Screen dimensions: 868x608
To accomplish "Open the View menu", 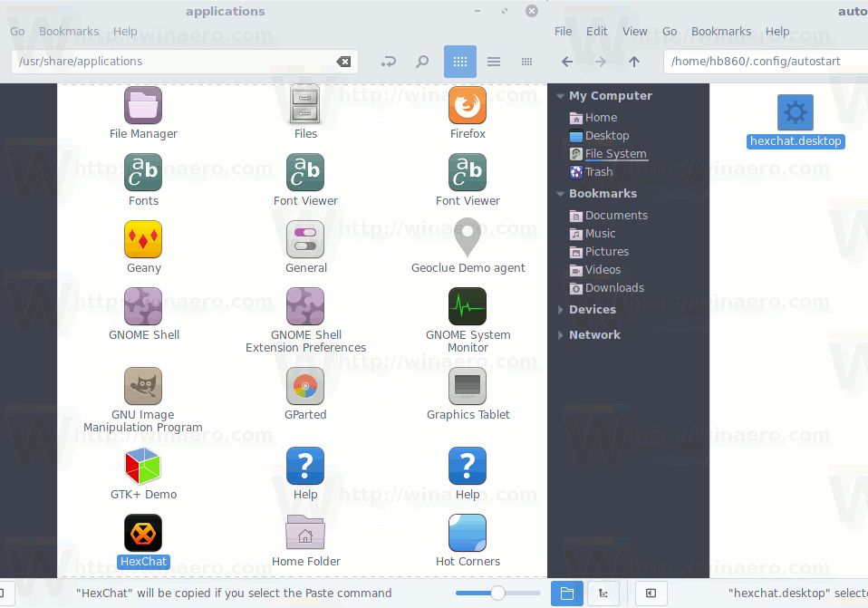I will pyautogui.click(x=634, y=31).
